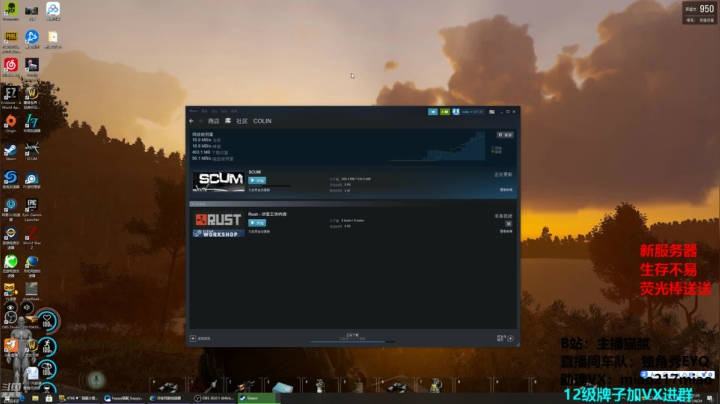Click the Rust Workshop banner thumbnail
Image resolution: width=720 pixels, height=404 pixels.
[x=218, y=224]
